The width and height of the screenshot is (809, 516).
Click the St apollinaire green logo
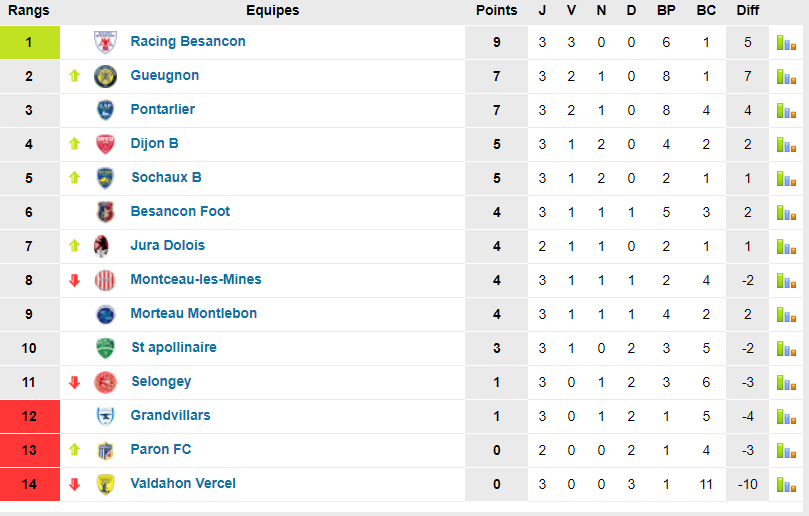pyautogui.click(x=105, y=348)
